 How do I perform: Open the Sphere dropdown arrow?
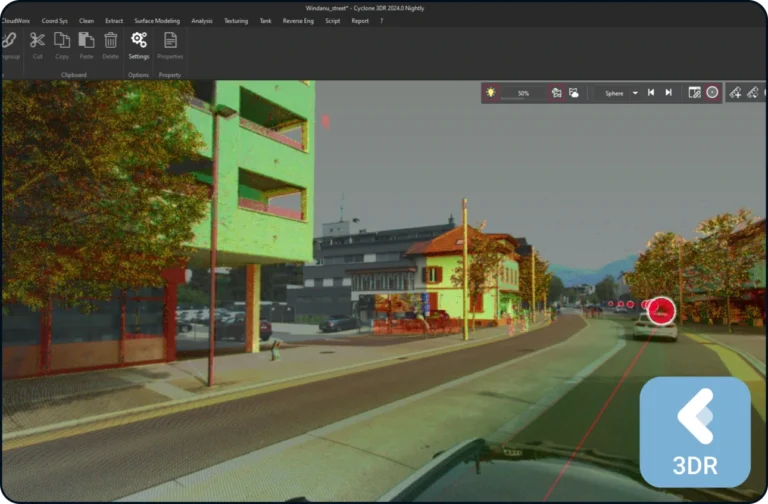[635, 93]
